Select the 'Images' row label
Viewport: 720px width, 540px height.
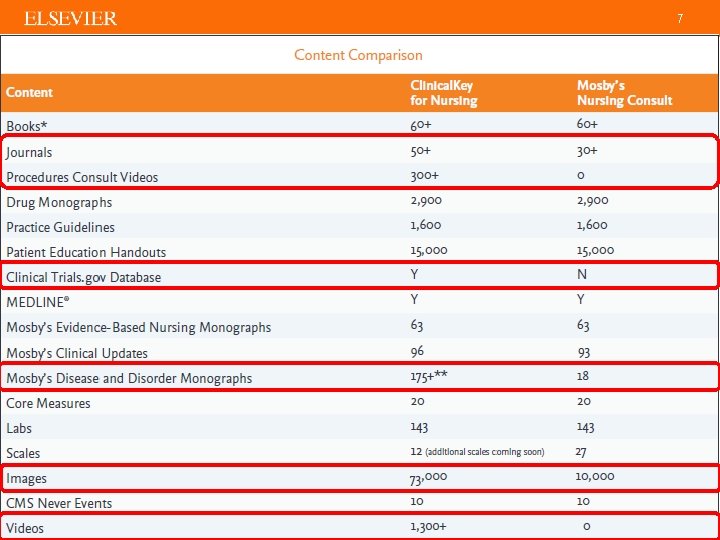click(x=26, y=478)
